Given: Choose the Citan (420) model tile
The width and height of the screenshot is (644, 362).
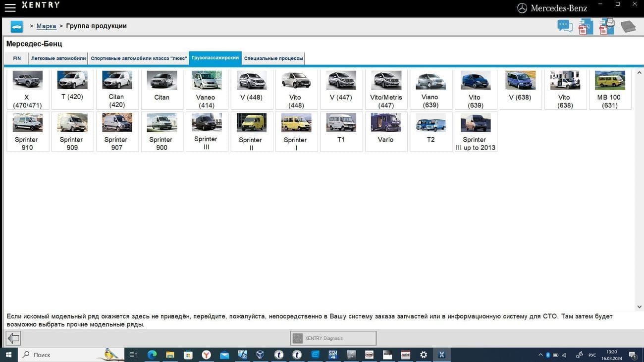Looking at the screenshot, I should [x=117, y=89].
